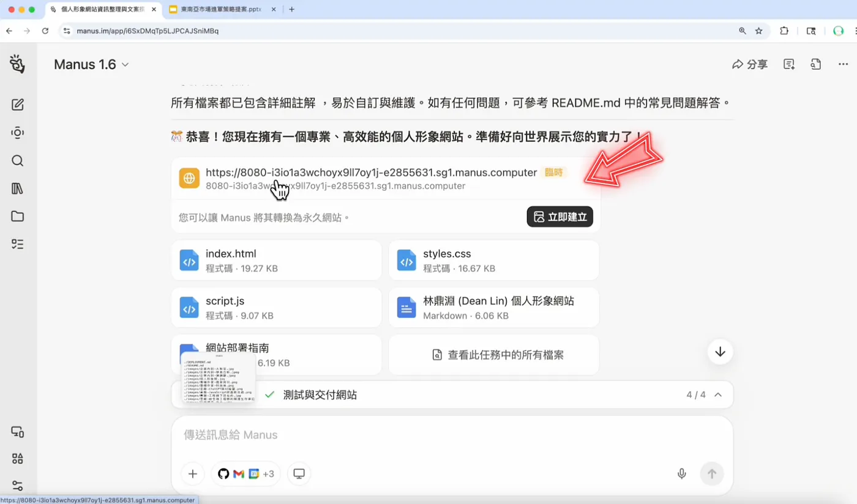Click the agent target icon in the sidebar
The height and width of the screenshot is (504, 857).
[x=18, y=133]
